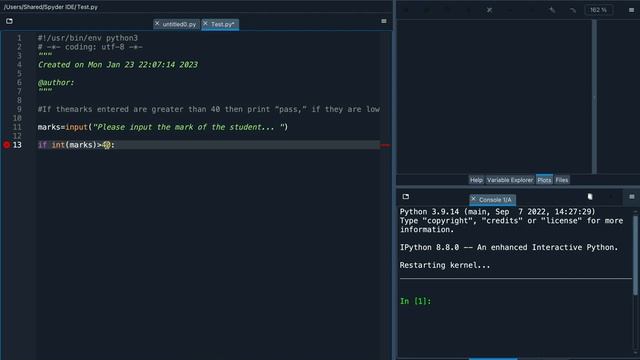
Task: Click line number 11 in the gutter
Action: [17, 127]
